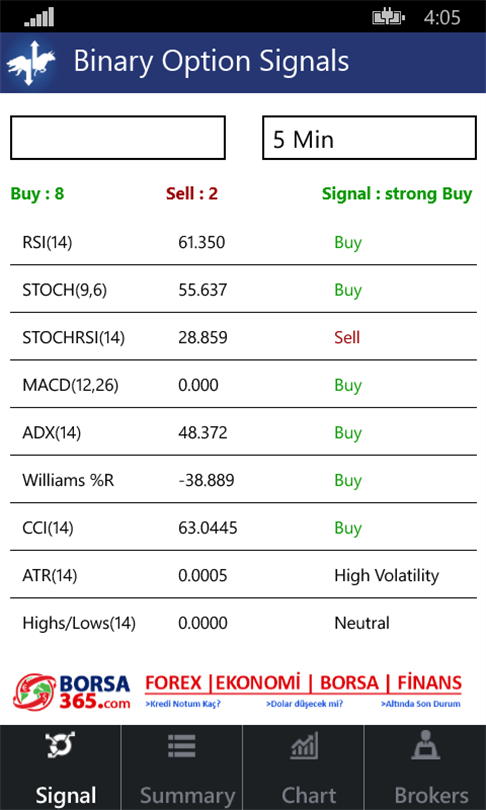
Task: Open the 5 Min timeframe dropdown
Action: coord(369,137)
